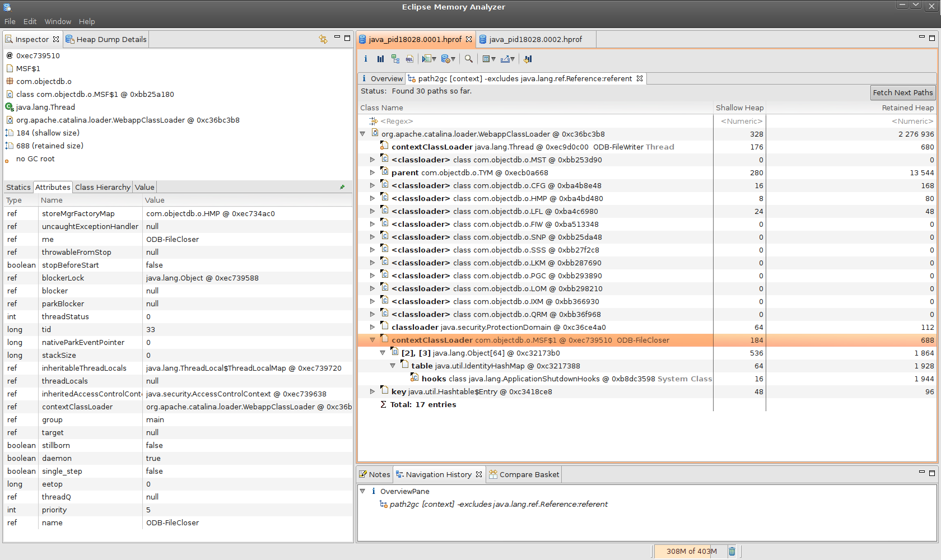Click the Compare to another Heap Dump icon
The height and width of the screenshot is (560, 941).
528,59
